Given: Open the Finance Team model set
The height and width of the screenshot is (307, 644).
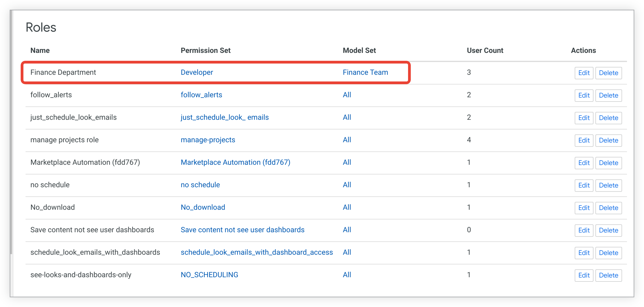Looking at the screenshot, I should (x=365, y=72).
